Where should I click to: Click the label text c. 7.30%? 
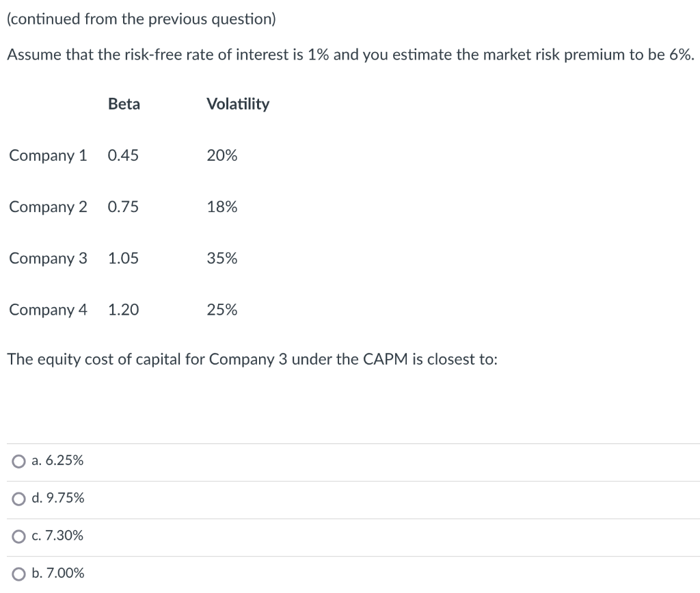pyautogui.click(x=57, y=536)
